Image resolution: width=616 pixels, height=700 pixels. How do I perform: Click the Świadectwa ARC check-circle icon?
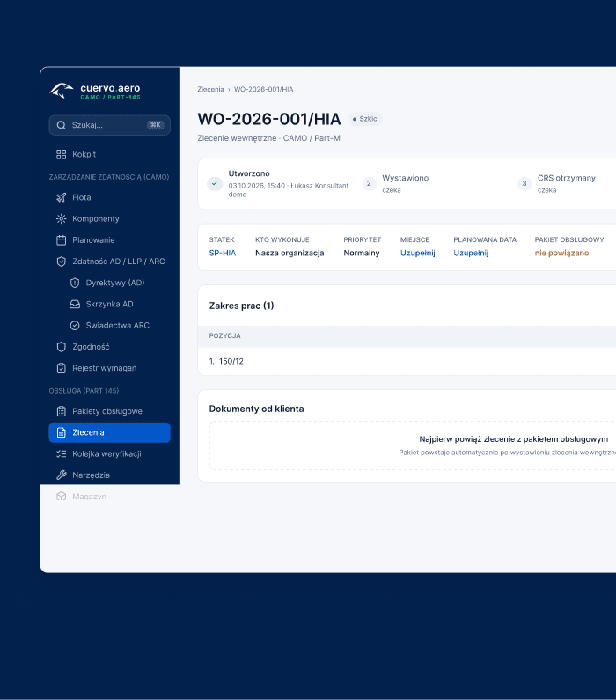click(75, 326)
